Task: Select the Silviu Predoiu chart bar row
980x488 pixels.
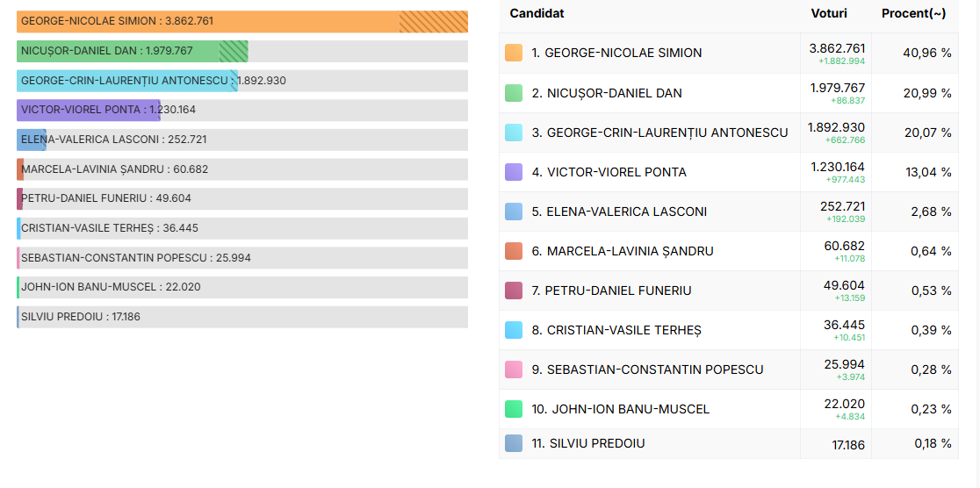Action: [x=242, y=317]
